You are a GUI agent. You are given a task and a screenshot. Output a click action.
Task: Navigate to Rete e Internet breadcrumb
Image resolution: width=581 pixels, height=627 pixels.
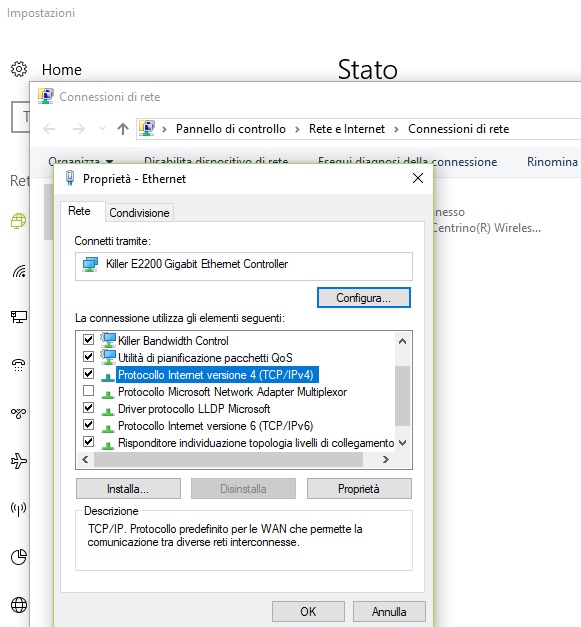click(x=347, y=129)
